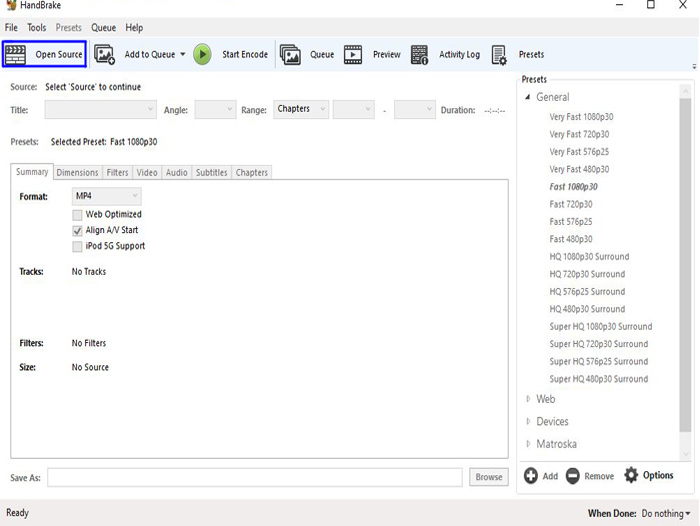Select Super HQ 720p30 Surround preset

[599, 344]
